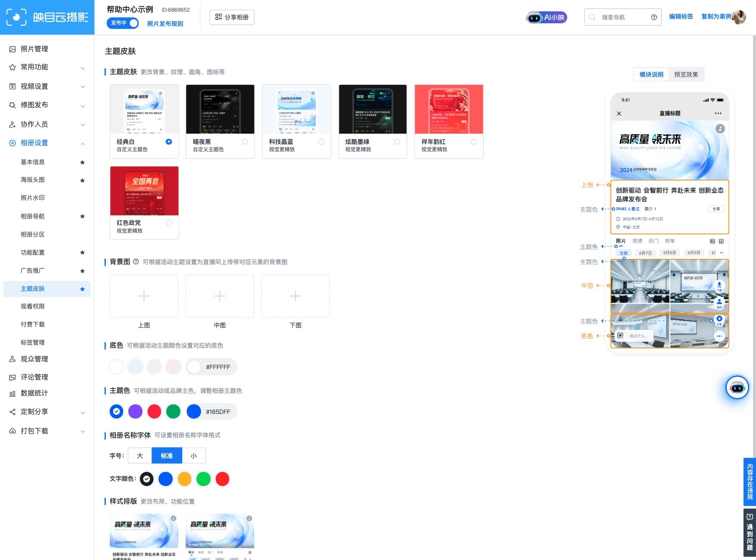Click the 相册设置 sidebar icon
The width and height of the screenshot is (756, 560).
click(12, 143)
